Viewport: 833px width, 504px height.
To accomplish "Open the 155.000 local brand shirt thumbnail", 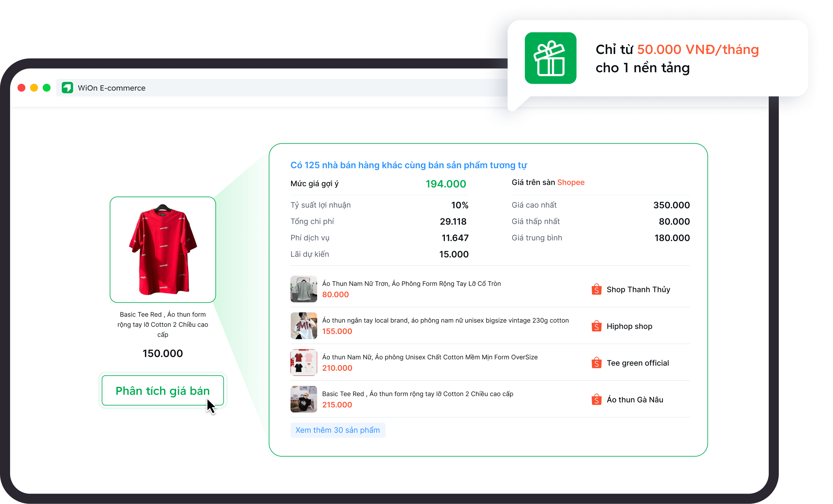I will tap(304, 325).
